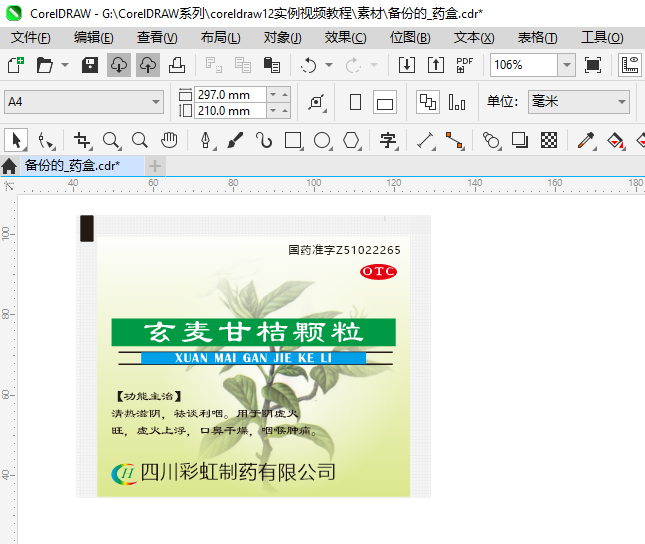The width and height of the screenshot is (645, 544).
Task: Click the full-screen preview icon
Action: pos(593,65)
